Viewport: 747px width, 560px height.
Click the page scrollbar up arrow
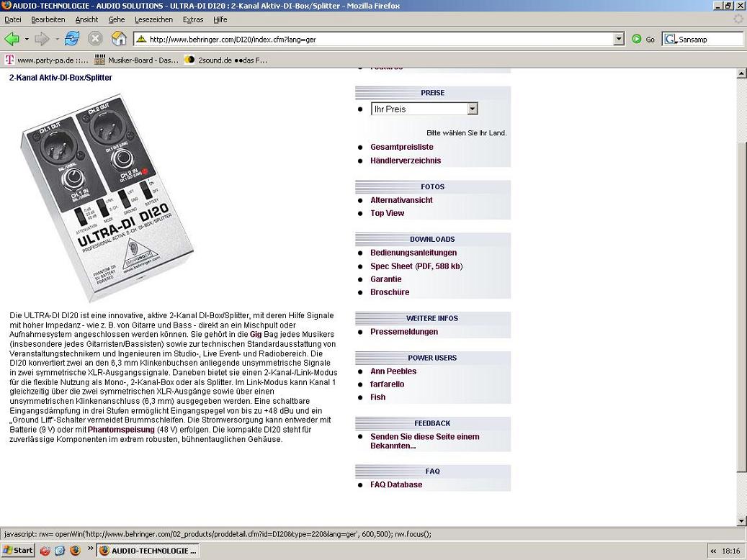(x=741, y=73)
